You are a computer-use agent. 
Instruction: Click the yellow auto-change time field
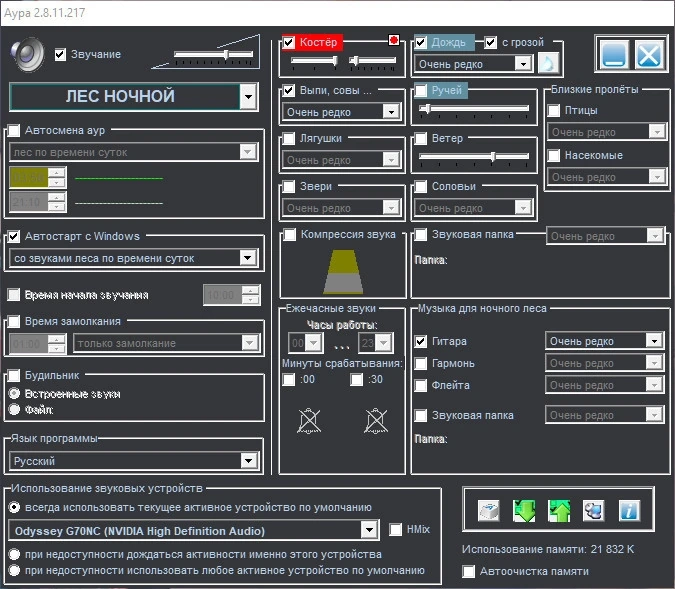click(x=28, y=178)
